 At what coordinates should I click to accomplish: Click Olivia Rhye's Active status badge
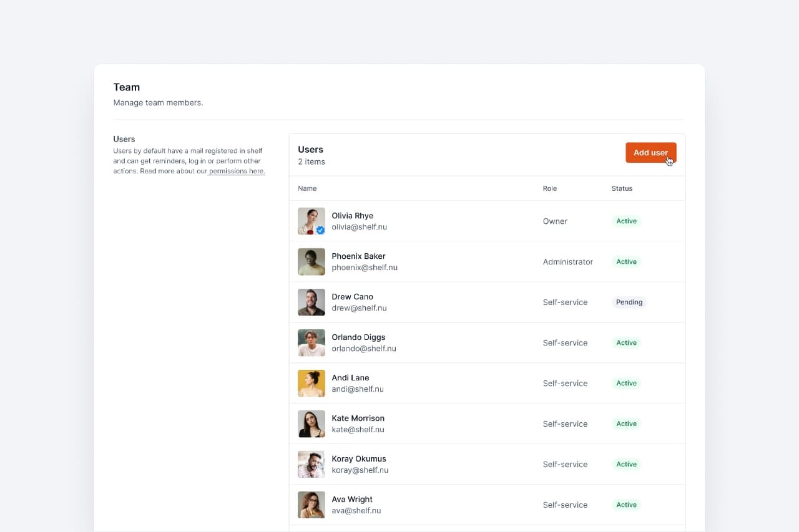pyautogui.click(x=626, y=221)
